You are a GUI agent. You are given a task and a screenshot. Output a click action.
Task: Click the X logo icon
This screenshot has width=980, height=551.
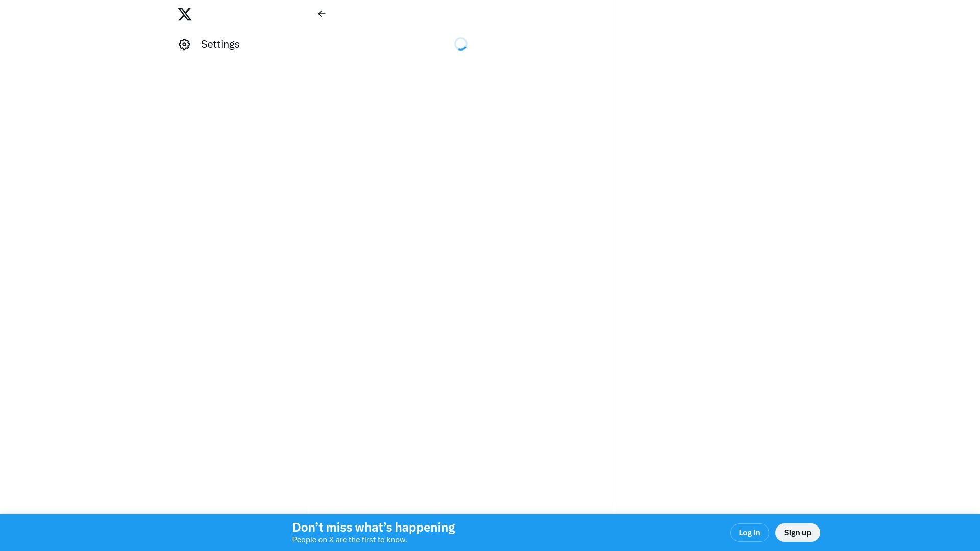[x=185, y=14]
